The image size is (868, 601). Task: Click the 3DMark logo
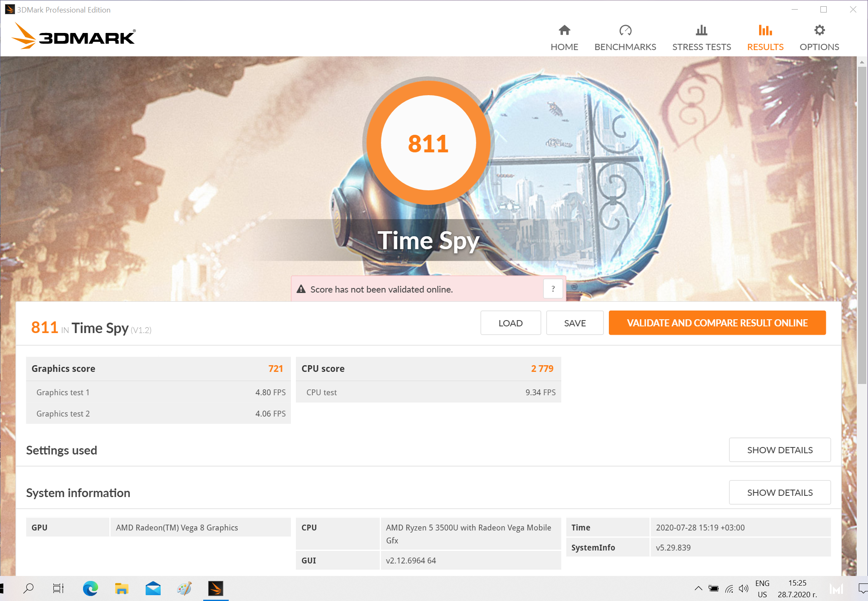pyautogui.click(x=73, y=36)
